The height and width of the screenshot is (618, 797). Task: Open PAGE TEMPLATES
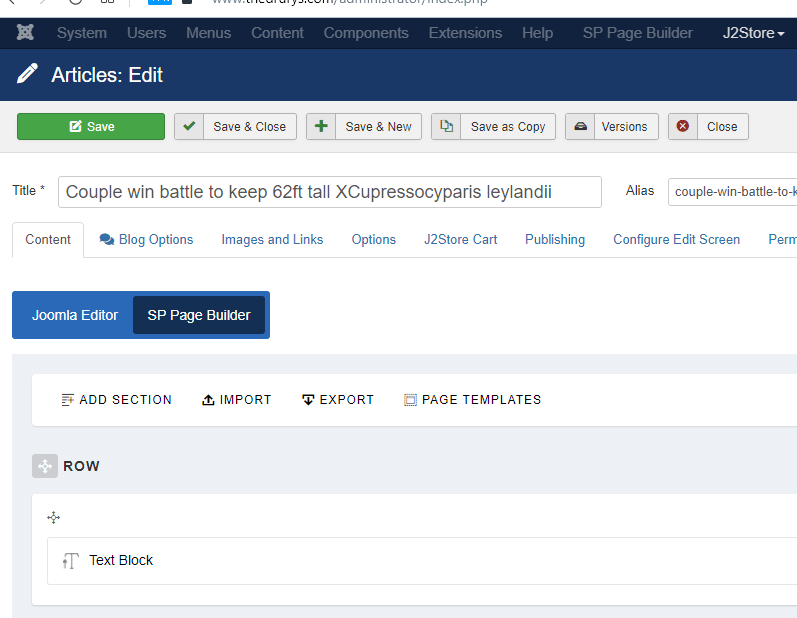tap(473, 400)
